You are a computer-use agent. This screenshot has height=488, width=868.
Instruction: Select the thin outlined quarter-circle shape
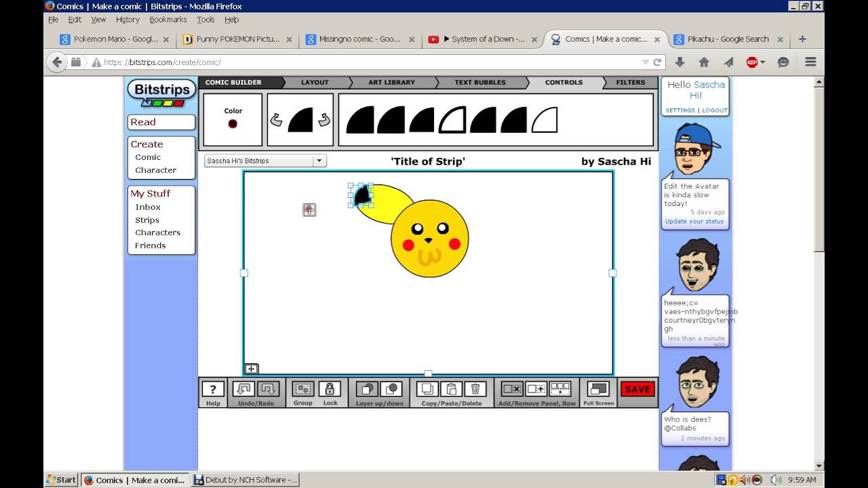(545, 120)
